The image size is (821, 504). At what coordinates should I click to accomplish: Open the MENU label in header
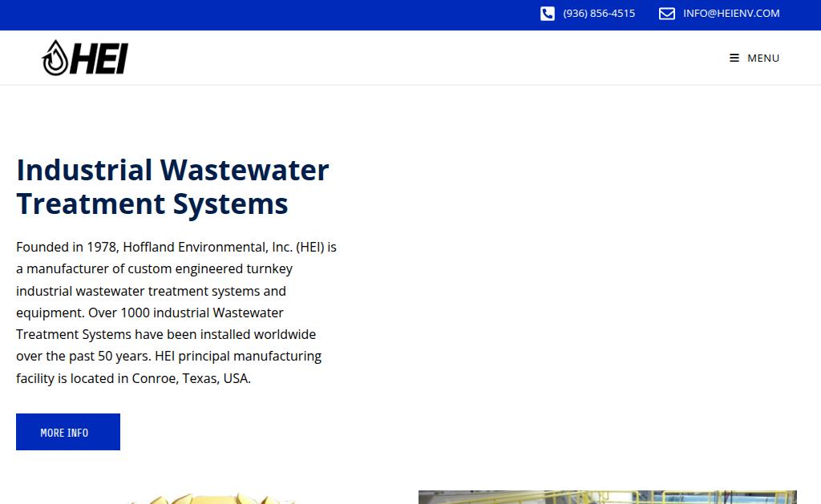[763, 58]
